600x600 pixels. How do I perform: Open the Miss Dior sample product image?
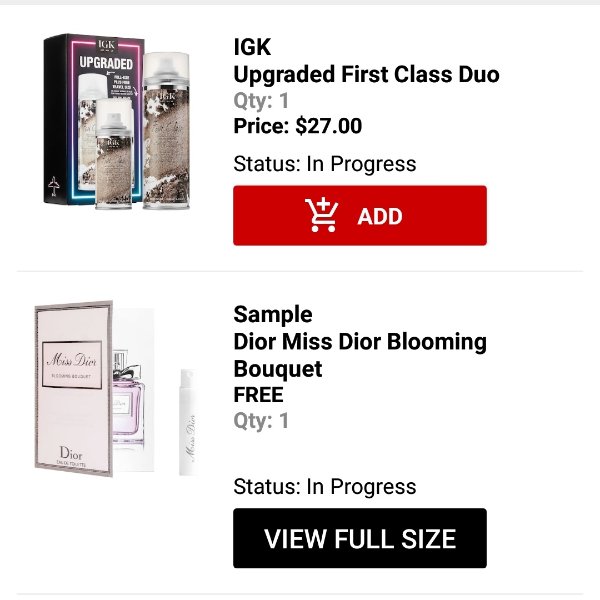pos(116,389)
